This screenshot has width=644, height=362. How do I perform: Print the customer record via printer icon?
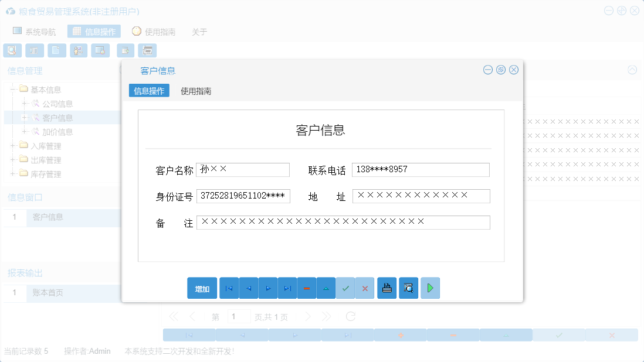(x=387, y=288)
